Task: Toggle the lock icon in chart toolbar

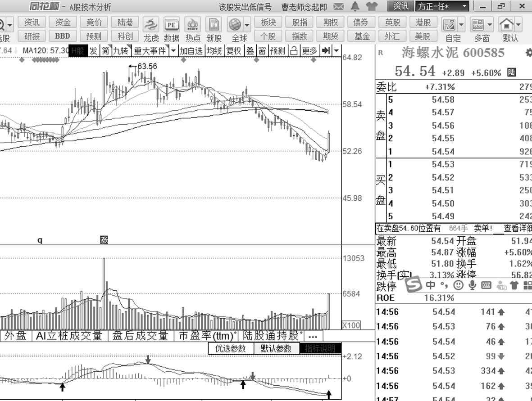Action: pyautogui.click(x=294, y=51)
